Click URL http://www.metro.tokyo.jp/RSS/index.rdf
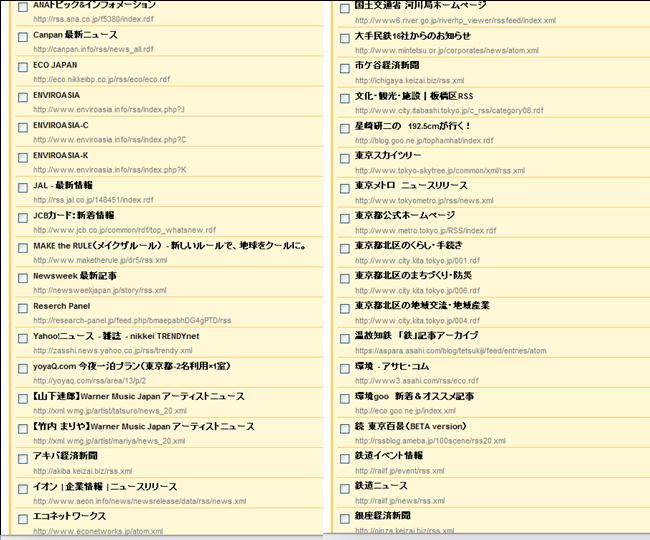650x540 pixels. coord(425,230)
